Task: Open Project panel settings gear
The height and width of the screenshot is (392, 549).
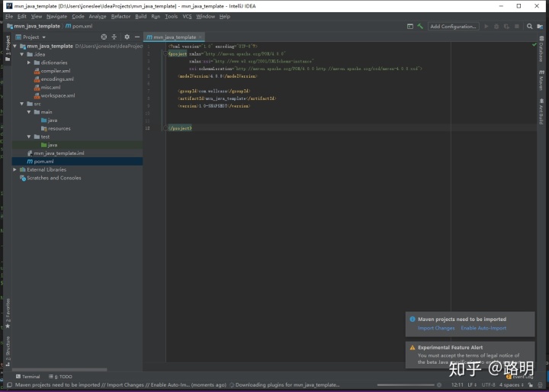Action: 127,37
